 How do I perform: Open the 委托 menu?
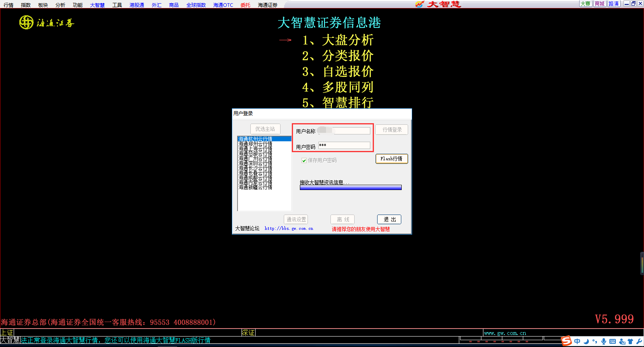[246, 5]
